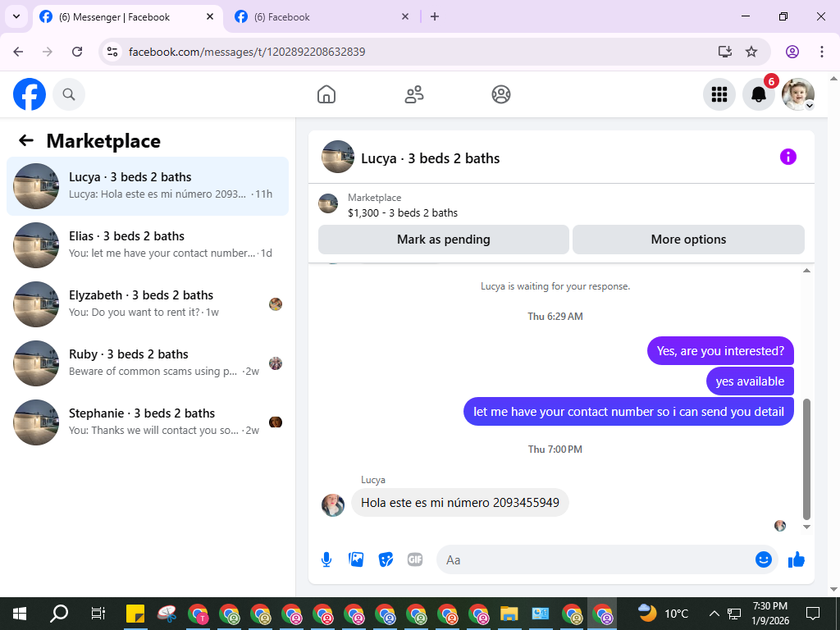Open Elias conversation in chat list

click(x=148, y=244)
